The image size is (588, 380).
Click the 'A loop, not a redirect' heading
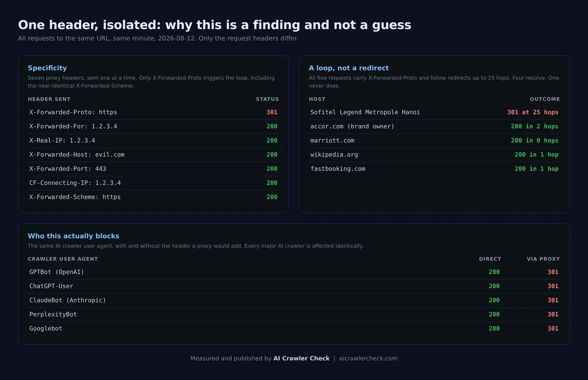tap(349, 68)
